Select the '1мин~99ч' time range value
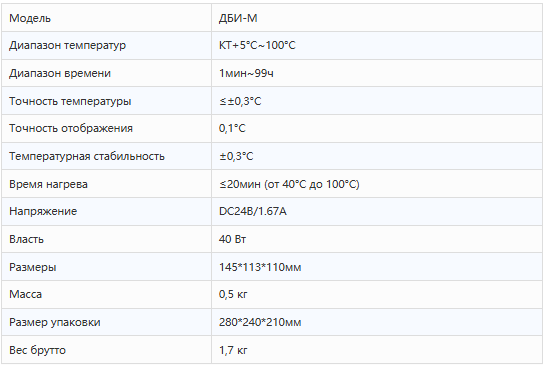 246,73
